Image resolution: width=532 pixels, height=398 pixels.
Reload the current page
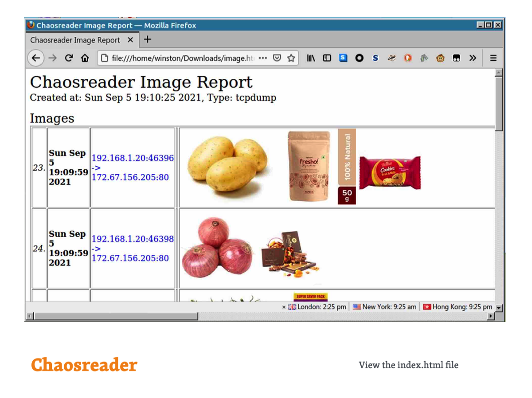69,58
